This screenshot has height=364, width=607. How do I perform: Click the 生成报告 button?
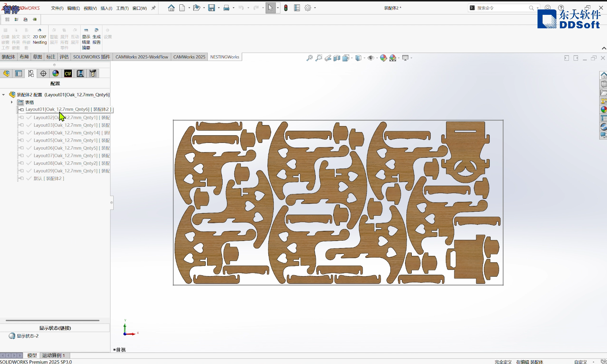tap(96, 37)
